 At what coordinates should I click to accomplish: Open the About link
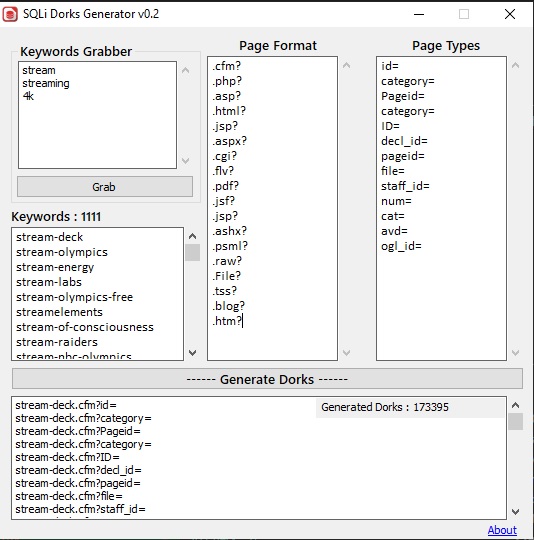[x=502, y=530]
